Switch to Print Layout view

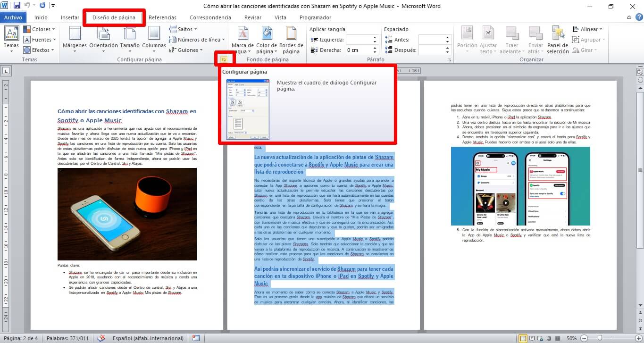[522, 338]
